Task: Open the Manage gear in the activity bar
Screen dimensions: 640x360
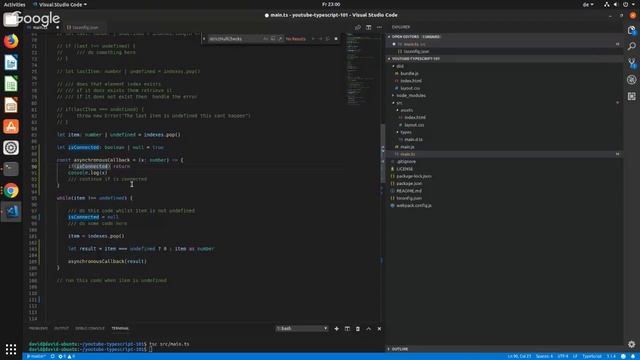Action: (x=631, y=344)
